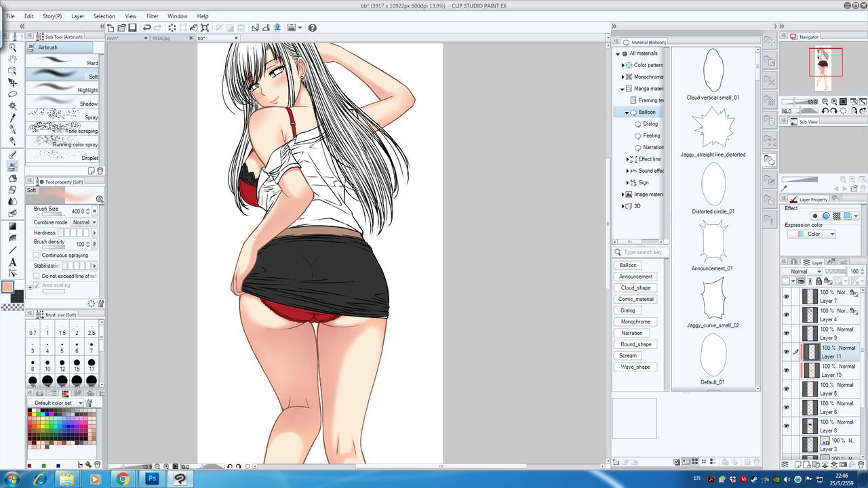Click the Fill bucket icon in toolbar
This screenshot has height=488, width=868.
pos(194,28)
